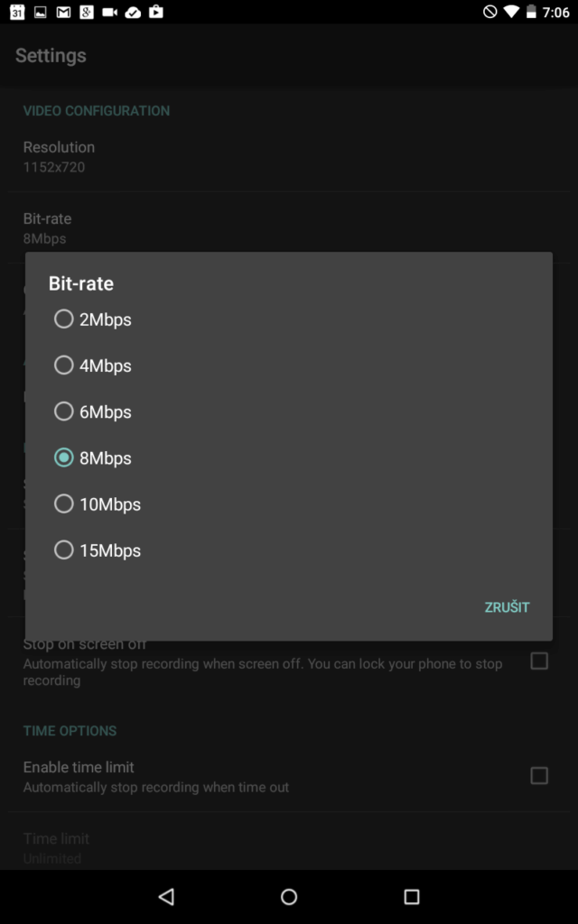Tap the Android home circle button

289,897
